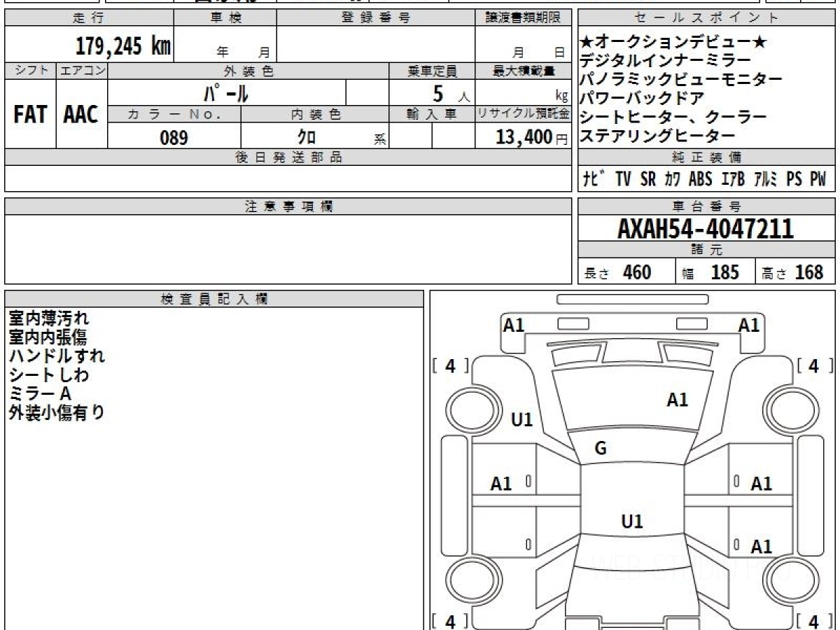Click the A1 mark on the hood
This screenshot has height=630, width=840.
point(678,400)
